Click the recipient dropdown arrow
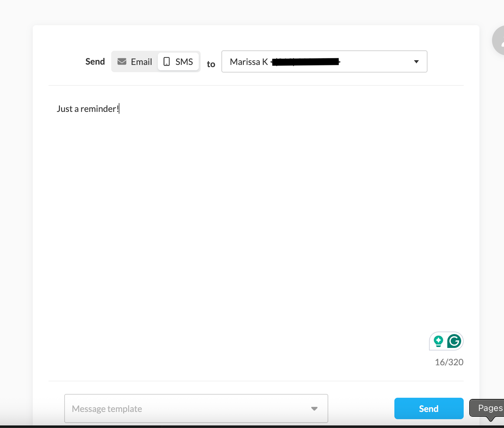This screenshot has height=428, width=504. [x=416, y=62]
